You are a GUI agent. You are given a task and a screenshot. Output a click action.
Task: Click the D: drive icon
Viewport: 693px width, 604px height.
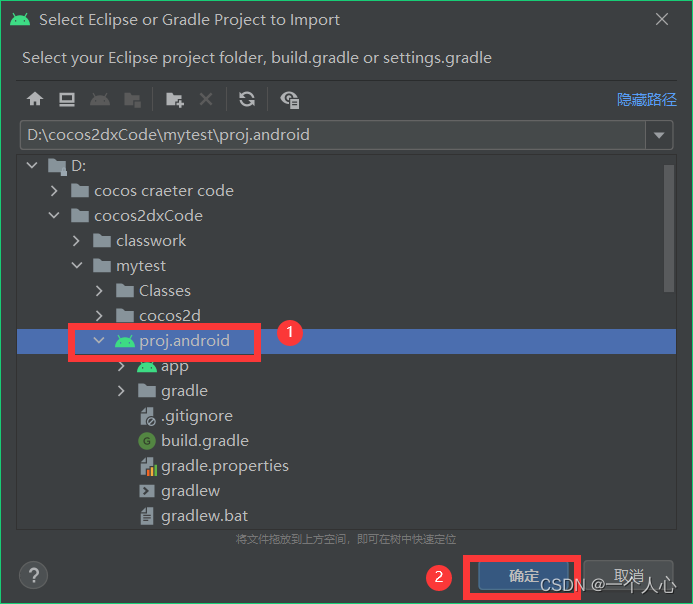(57, 167)
